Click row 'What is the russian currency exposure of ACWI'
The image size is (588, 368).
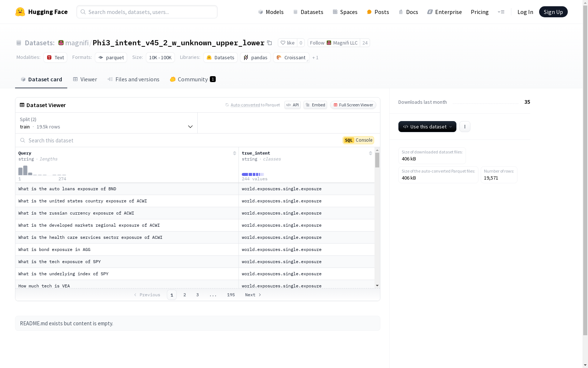(x=195, y=213)
